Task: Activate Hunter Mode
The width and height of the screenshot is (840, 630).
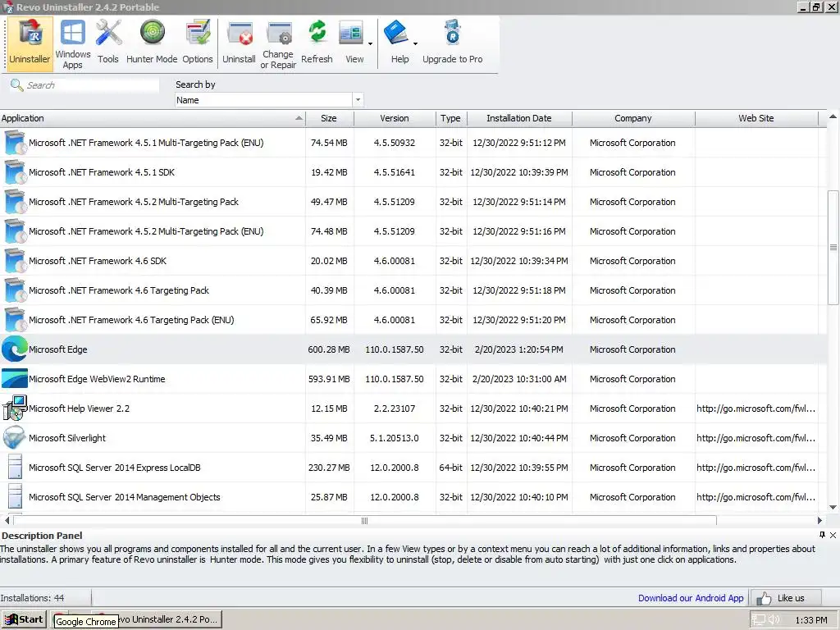Action: click(152, 43)
